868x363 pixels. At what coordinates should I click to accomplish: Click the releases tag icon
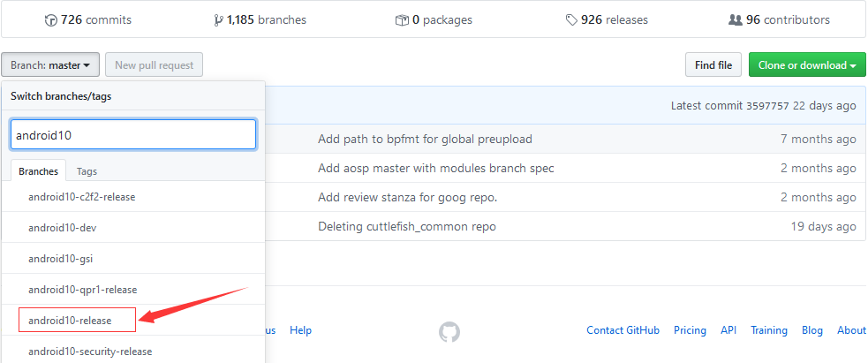coord(572,19)
